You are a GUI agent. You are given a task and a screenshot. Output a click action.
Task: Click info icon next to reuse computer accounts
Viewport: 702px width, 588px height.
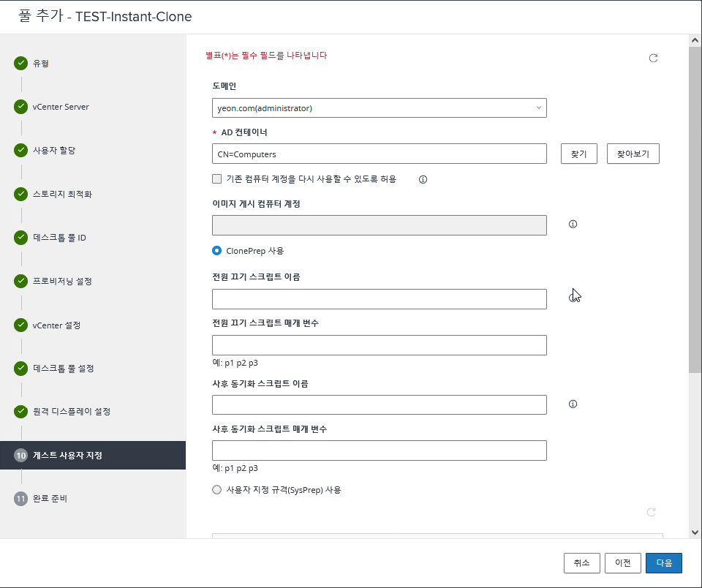(423, 180)
